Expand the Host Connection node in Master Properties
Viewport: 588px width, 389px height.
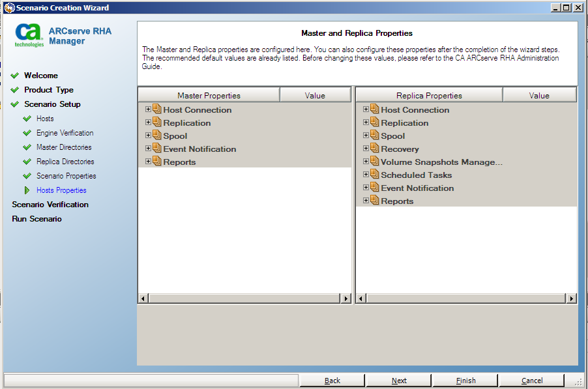point(147,109)
